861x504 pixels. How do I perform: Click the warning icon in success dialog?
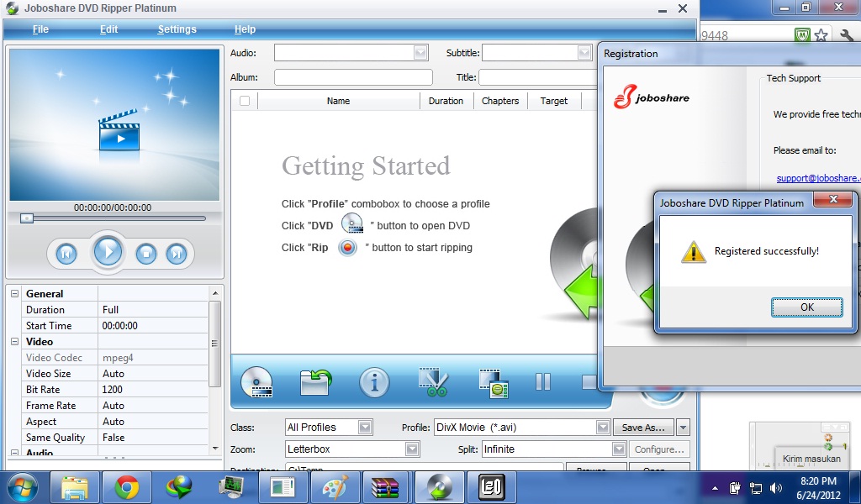coord(693,252)
